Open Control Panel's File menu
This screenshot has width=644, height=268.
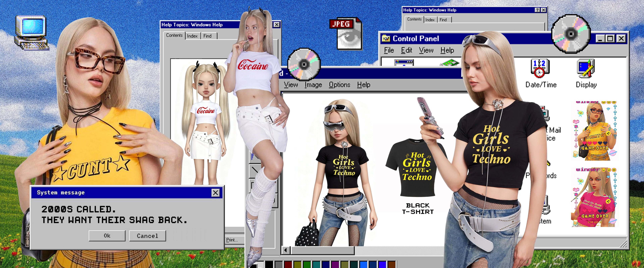[x=389, y=50]
